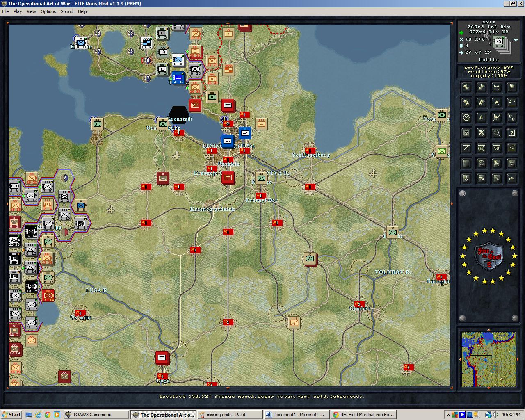This screenshot has height=420, width=525.
Task: Click the crossed hexagon button
Action: (466, 118)
